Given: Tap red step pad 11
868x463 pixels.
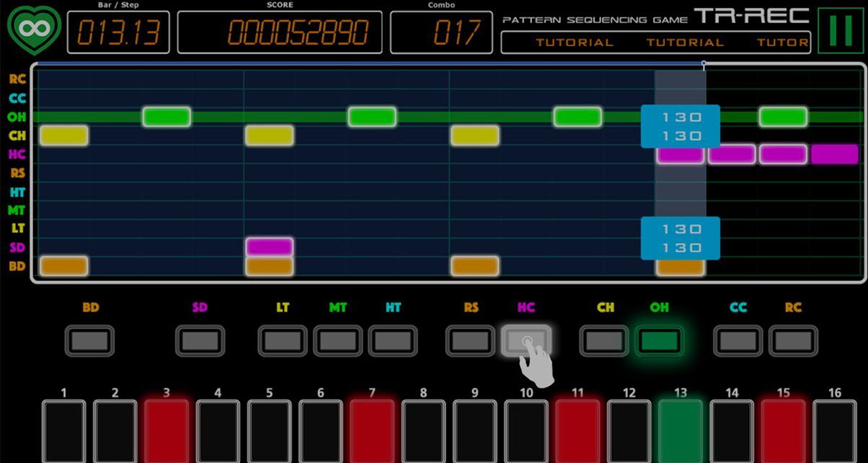Looking at the screenshot, I should pyautogui.click(x=578, y=431).
